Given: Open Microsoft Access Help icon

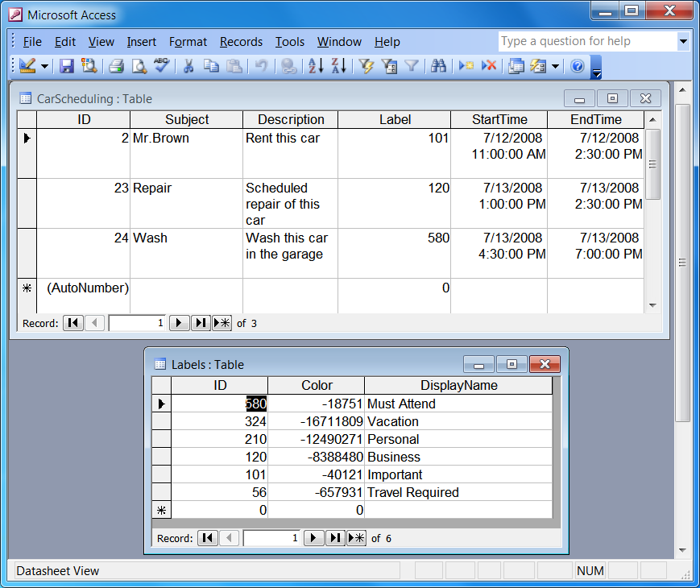Looking at the screenshot, I should click(578, 66).
